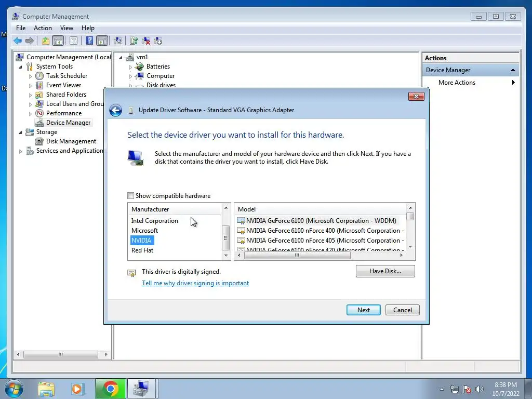Open Windows Media Player from taskbar

point(77,389)
